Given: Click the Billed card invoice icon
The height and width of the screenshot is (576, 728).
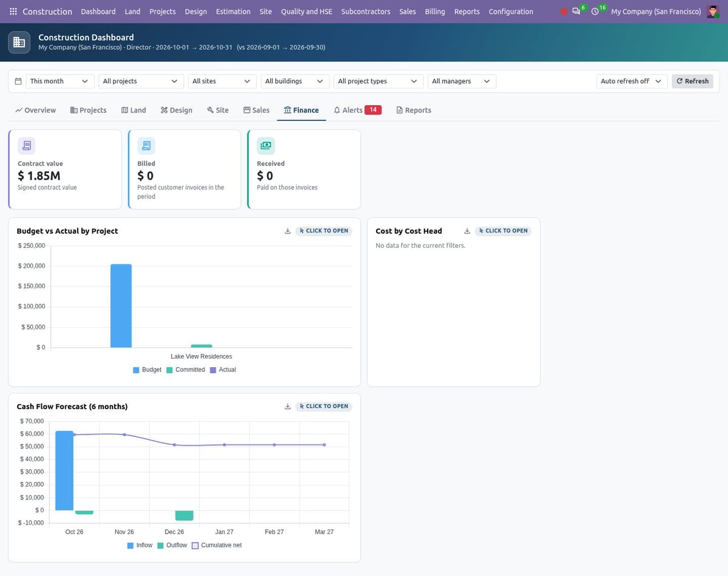Looking at the screenshot, I should point(146,146).
